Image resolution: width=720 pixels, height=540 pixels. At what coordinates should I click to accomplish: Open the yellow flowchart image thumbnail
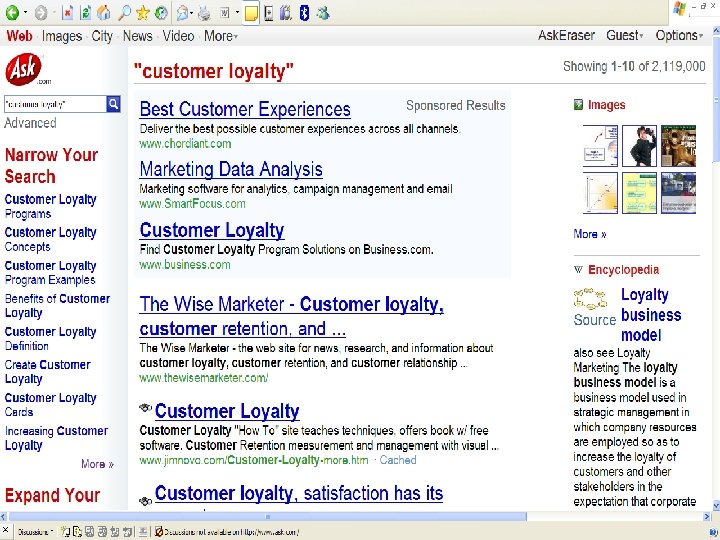click(639, 193)
